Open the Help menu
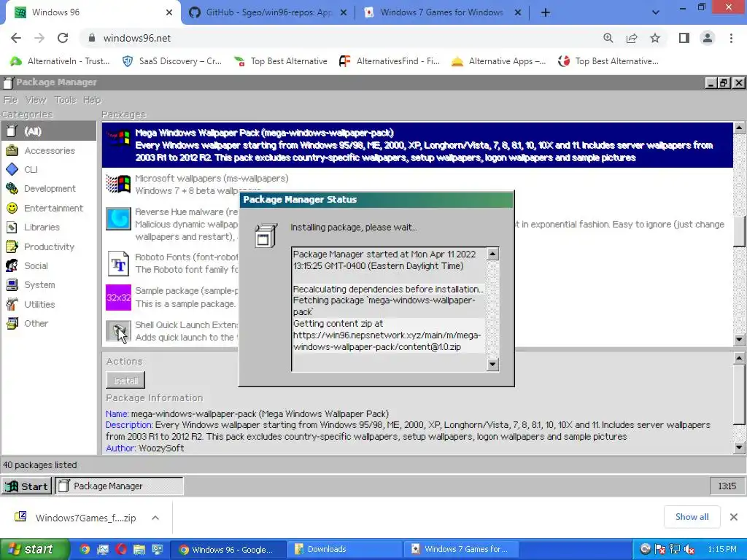 [92, 99]
